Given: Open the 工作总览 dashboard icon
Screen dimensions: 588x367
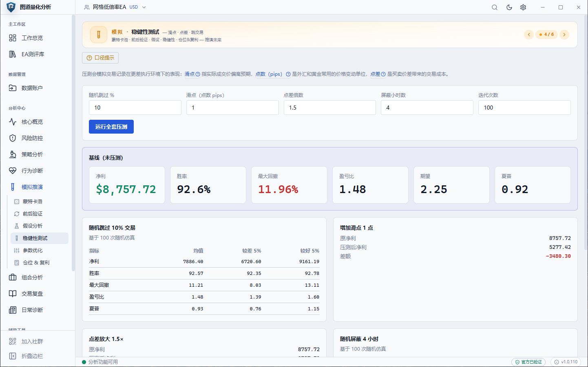Looking at the screenshot, I should (x=13, y=38).
